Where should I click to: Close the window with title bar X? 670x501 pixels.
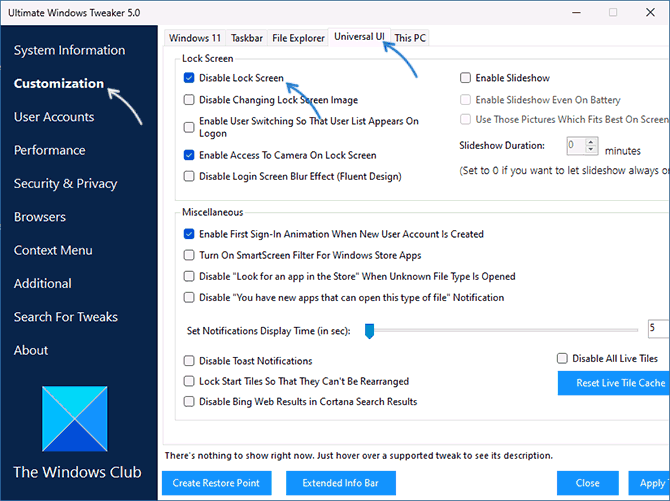click(x=650, y=12)
